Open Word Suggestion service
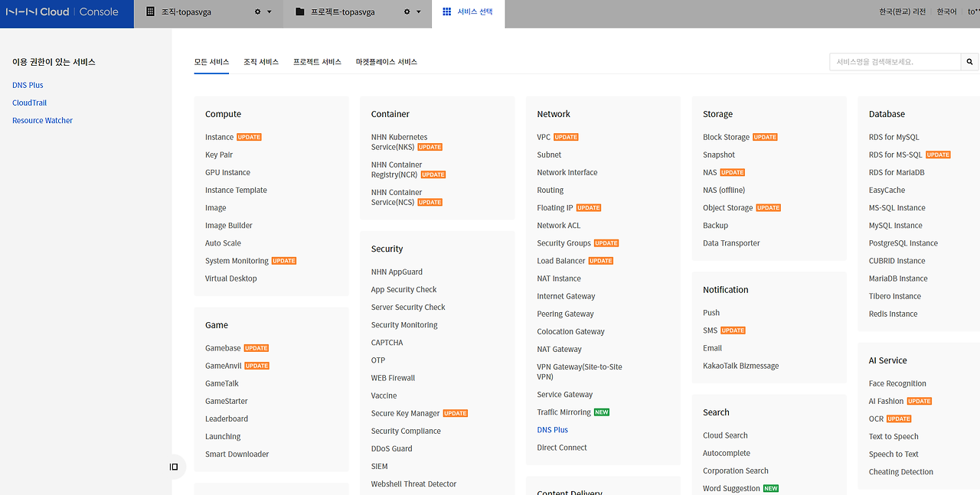 (731, 489)
